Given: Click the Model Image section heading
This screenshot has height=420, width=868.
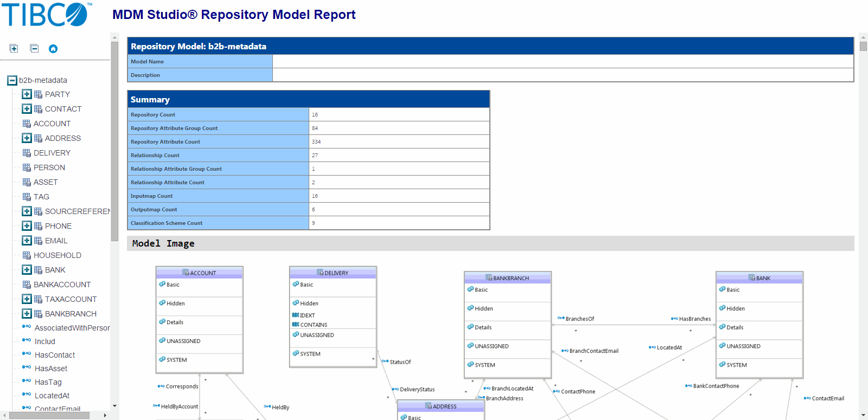Looking at the screenshot, I should point(163,243).
